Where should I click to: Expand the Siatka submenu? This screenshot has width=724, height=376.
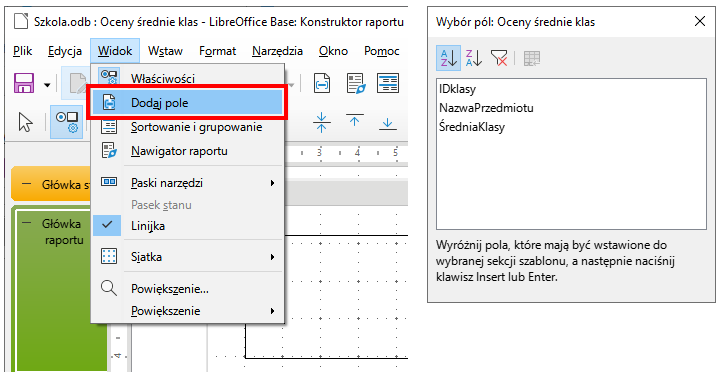(187, 257)
